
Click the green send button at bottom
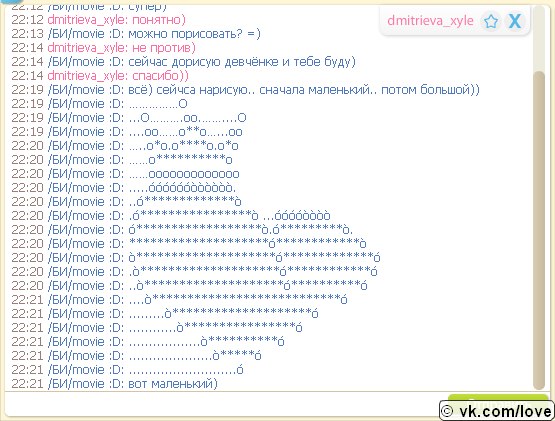[497, 402]
